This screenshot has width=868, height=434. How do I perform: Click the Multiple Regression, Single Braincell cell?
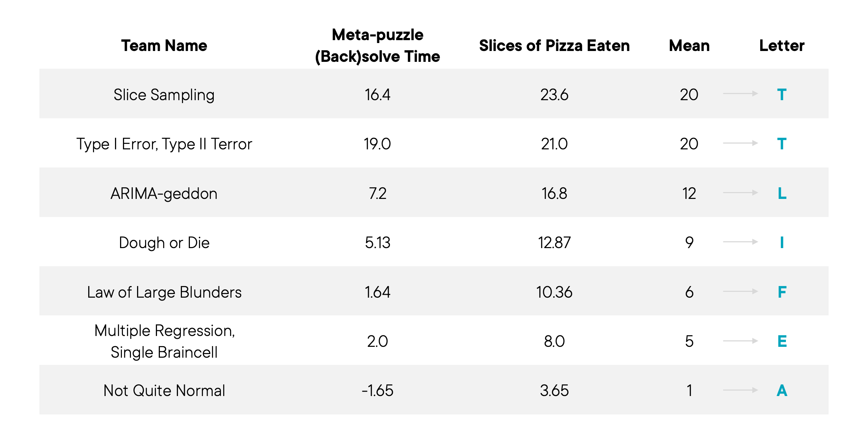[x=164, y=341]
